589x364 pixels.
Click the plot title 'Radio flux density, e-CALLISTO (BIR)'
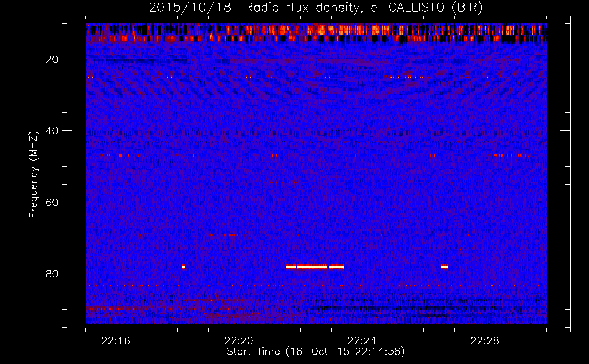[x=364, y=8]
